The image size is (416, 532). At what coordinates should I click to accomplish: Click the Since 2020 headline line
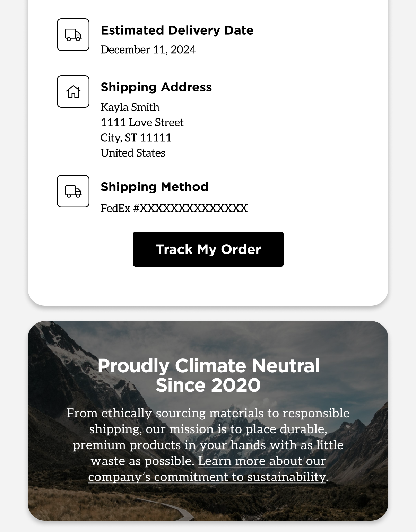(x=208, y=385)
